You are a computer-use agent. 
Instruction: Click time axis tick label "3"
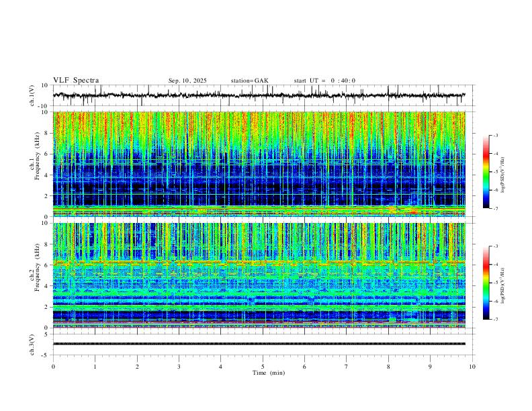(179, 367)
